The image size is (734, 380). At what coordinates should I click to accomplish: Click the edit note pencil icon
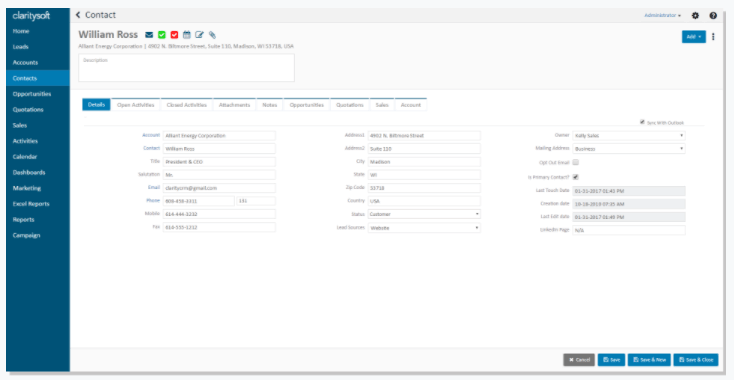(x=199, y=35)
